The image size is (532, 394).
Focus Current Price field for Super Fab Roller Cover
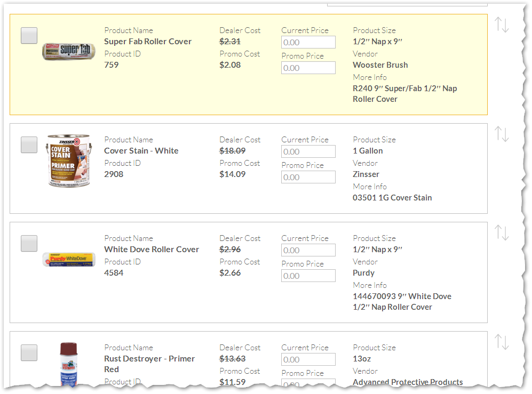(308, 42)
